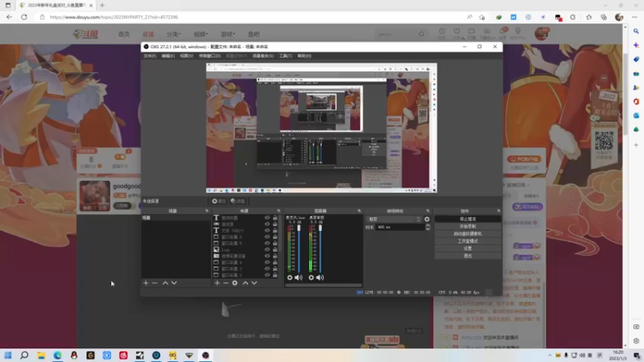
Task: Open 视频 dropdown in Douyu navigation
Action: pos(200,34)
